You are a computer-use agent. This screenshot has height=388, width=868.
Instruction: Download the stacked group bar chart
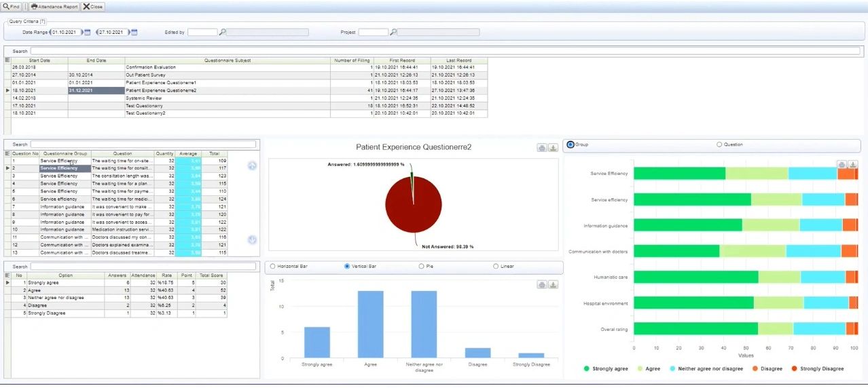click(x=853, y=165)
